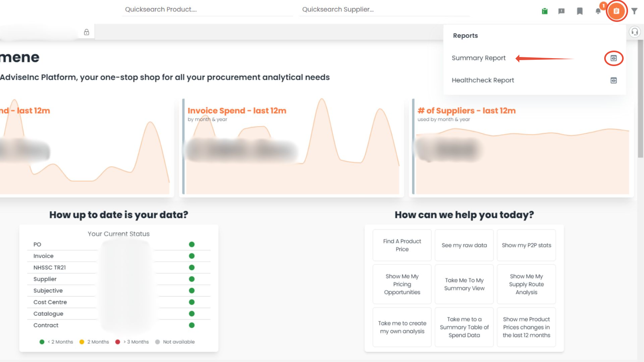Preview the Healthcheck Report with its eye icon
The height and width of the screenshot is (362, 644).
click(614, 80)
